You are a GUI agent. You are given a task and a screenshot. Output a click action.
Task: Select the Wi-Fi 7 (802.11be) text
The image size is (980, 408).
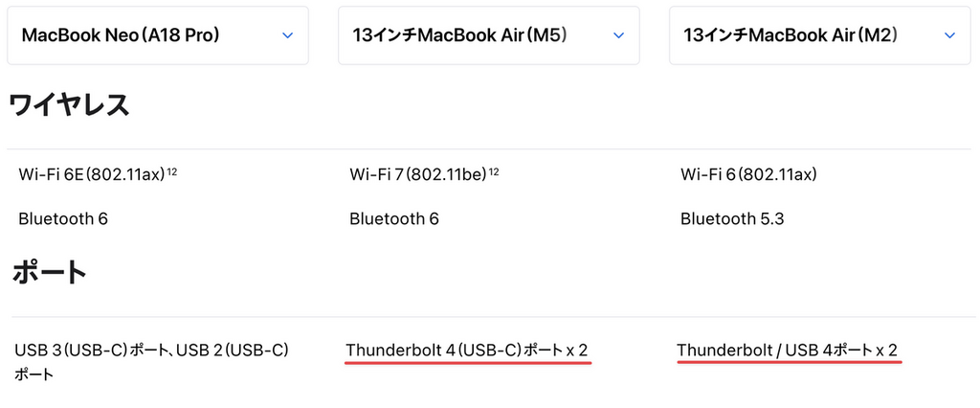point(418,174)
